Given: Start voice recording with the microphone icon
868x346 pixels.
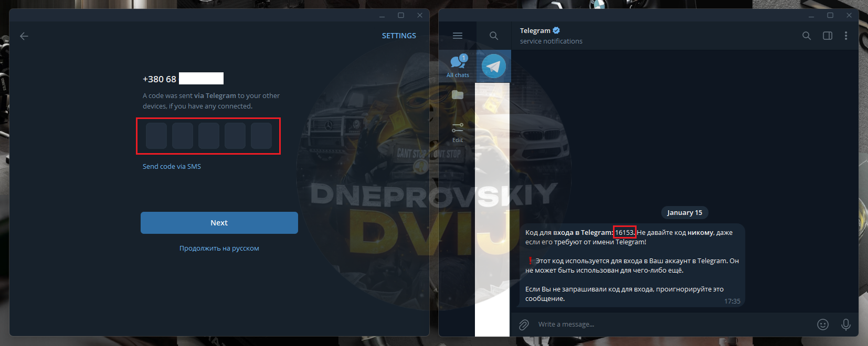Looking at the screenshot, I should [846, 325].
